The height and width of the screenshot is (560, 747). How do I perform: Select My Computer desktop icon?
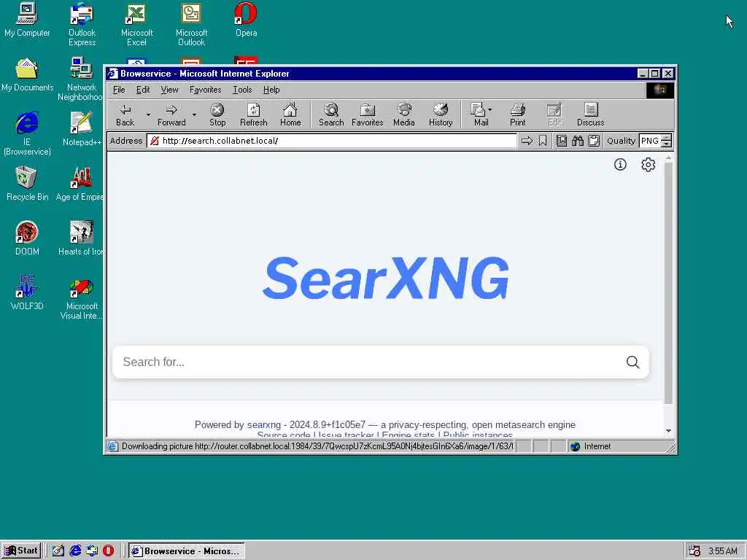coord(27,20)
